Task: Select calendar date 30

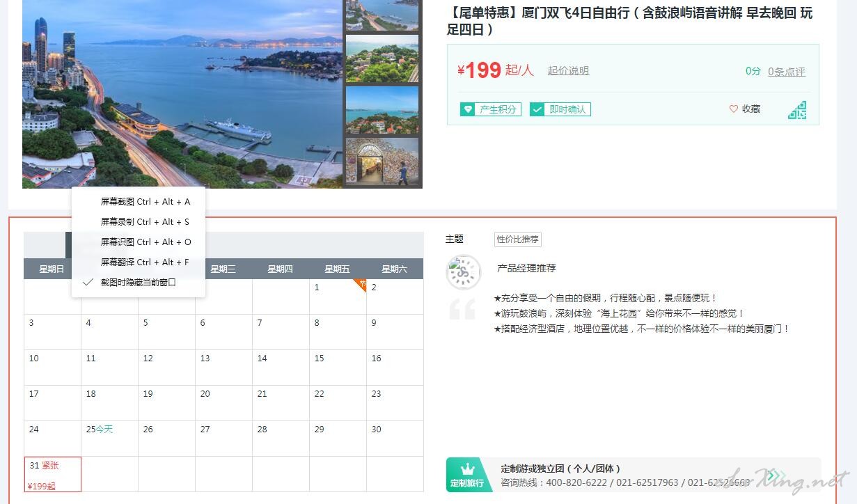Action: (395, 439)
